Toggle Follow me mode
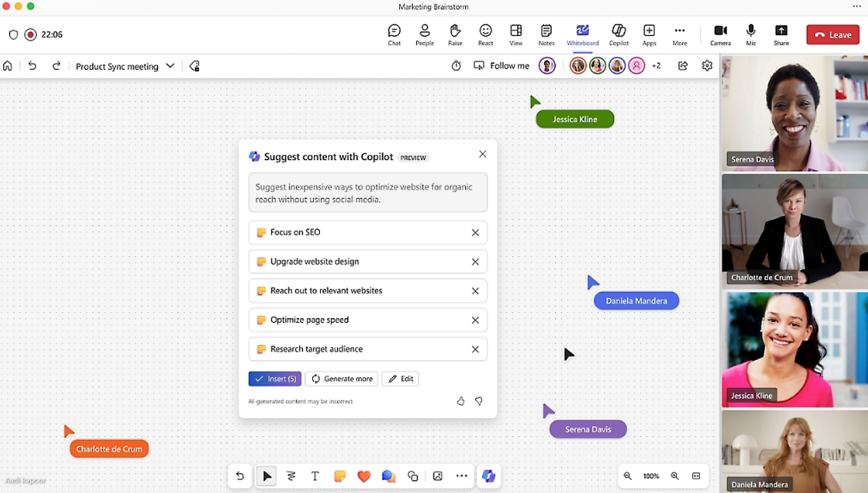 click(x=501, y=66)
